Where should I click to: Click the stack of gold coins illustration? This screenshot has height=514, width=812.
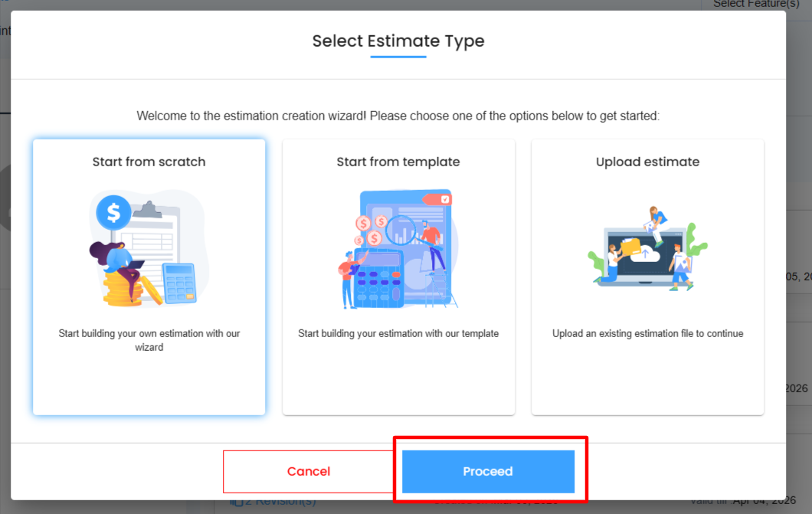[x=123, y=289]
